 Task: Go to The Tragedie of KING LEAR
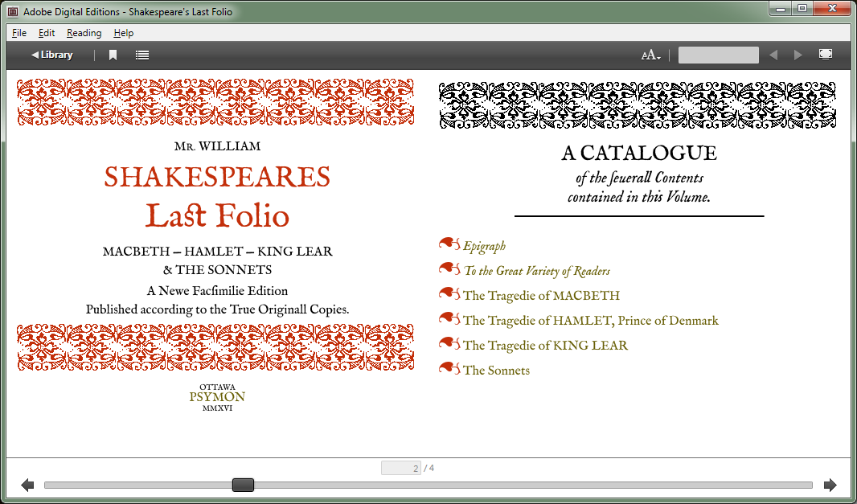545,345
